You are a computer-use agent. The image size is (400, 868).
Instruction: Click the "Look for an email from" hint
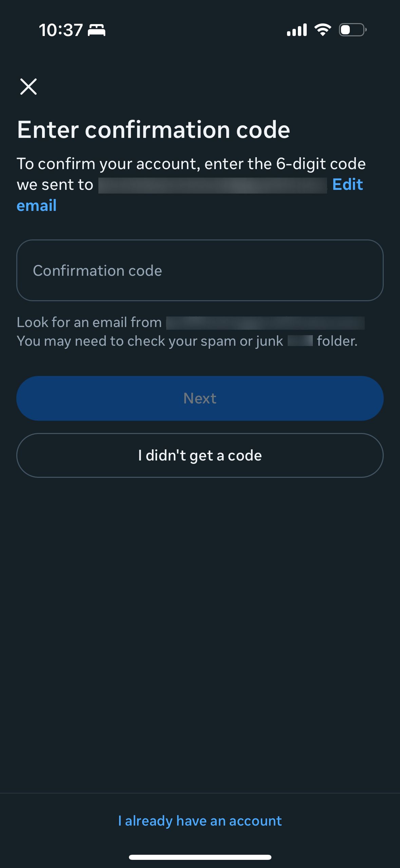89,322
